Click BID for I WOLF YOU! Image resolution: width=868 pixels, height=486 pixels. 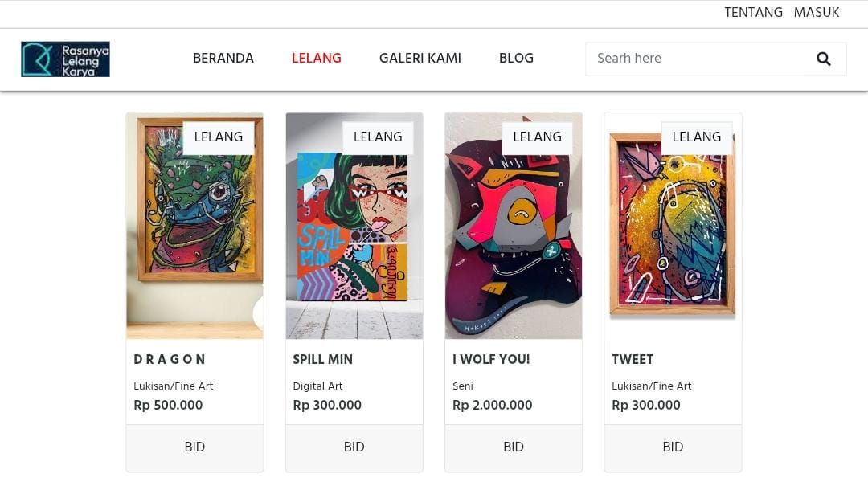point(513,447)
